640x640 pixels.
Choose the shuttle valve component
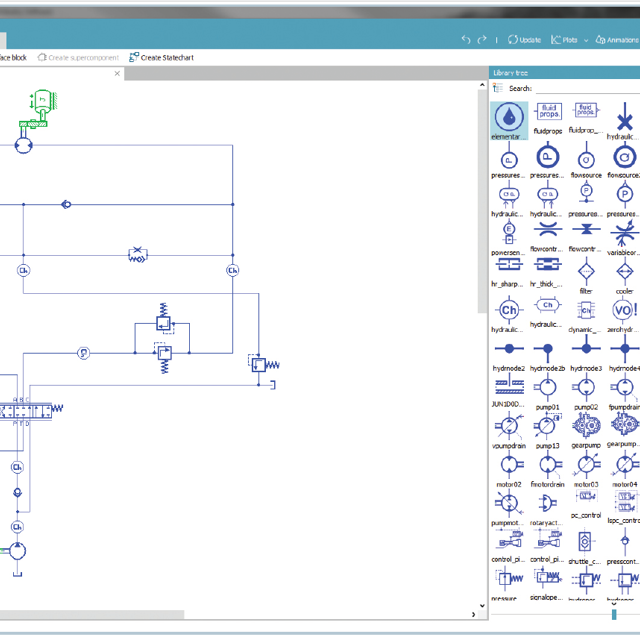584,542
